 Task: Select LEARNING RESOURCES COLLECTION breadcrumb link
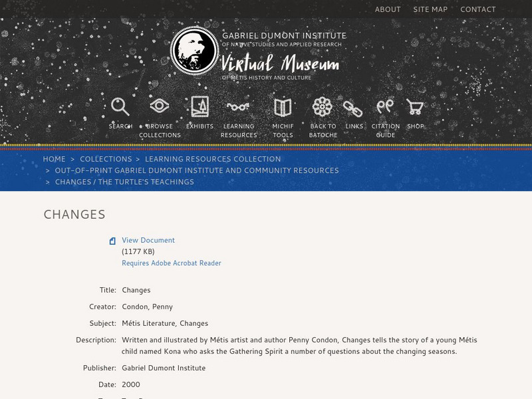pyautogui.click(x=213, y=159)
